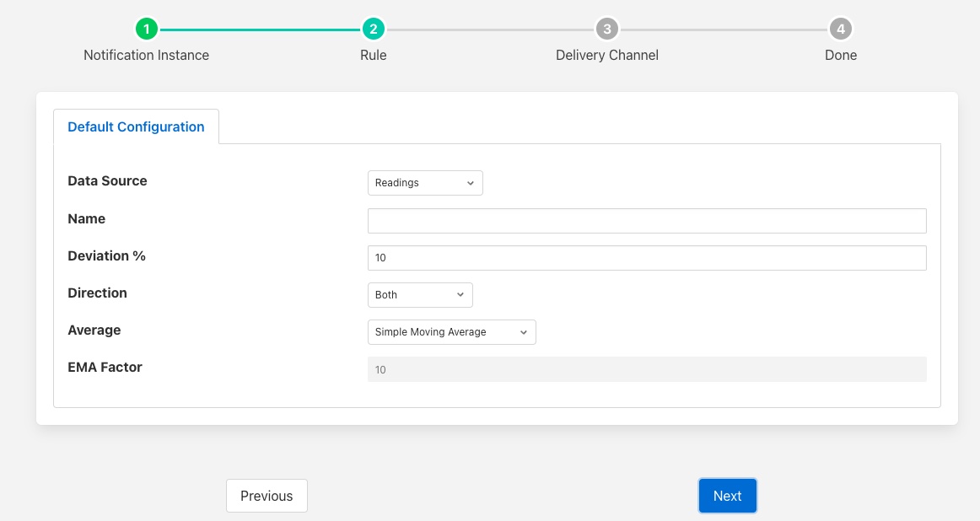Click step 1 circle in wizard progress

click(x=146, y=30)
